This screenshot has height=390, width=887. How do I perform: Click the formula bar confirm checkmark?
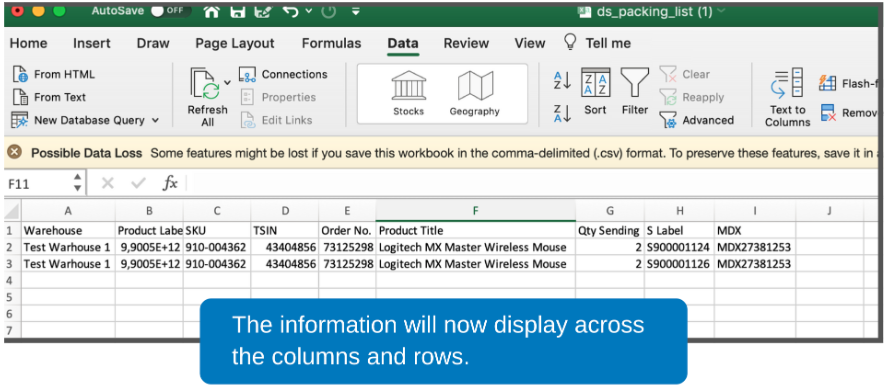(138, 183)
